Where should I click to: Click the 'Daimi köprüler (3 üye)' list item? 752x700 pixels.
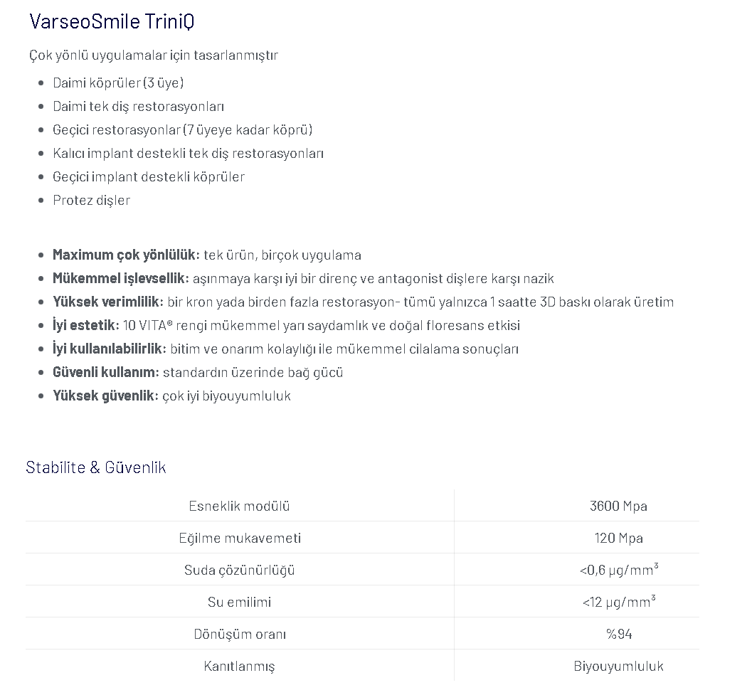[x=119, y=83]
